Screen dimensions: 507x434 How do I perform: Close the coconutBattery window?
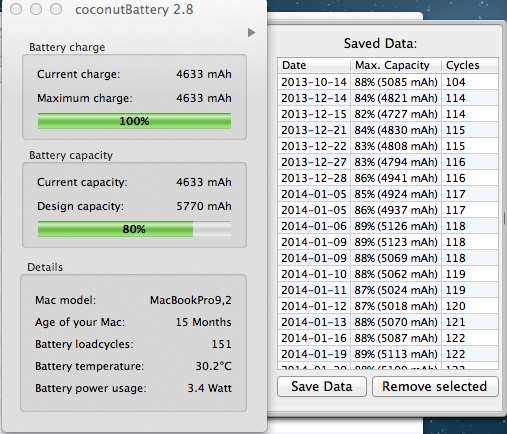click(16, 9)
